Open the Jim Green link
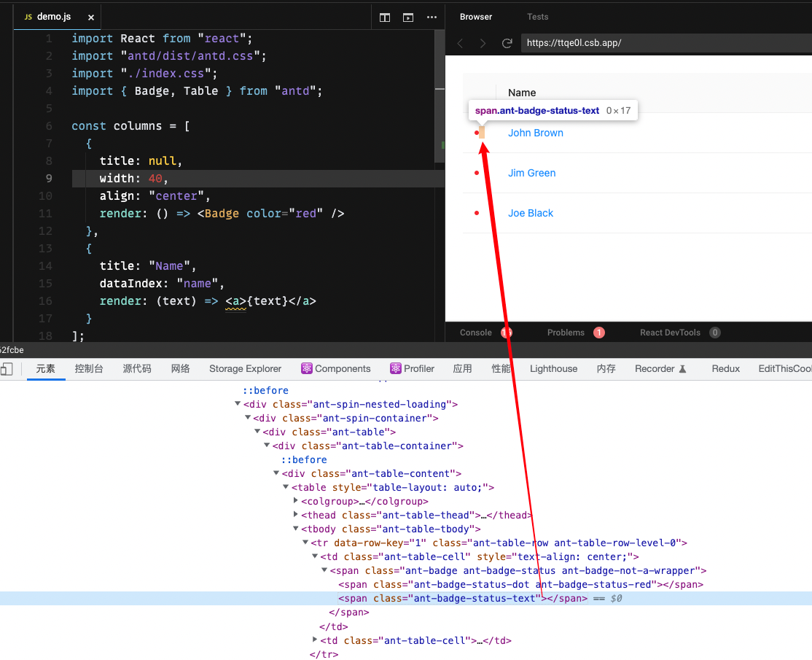This screenshot has width=812, height=660. [532, 173]
